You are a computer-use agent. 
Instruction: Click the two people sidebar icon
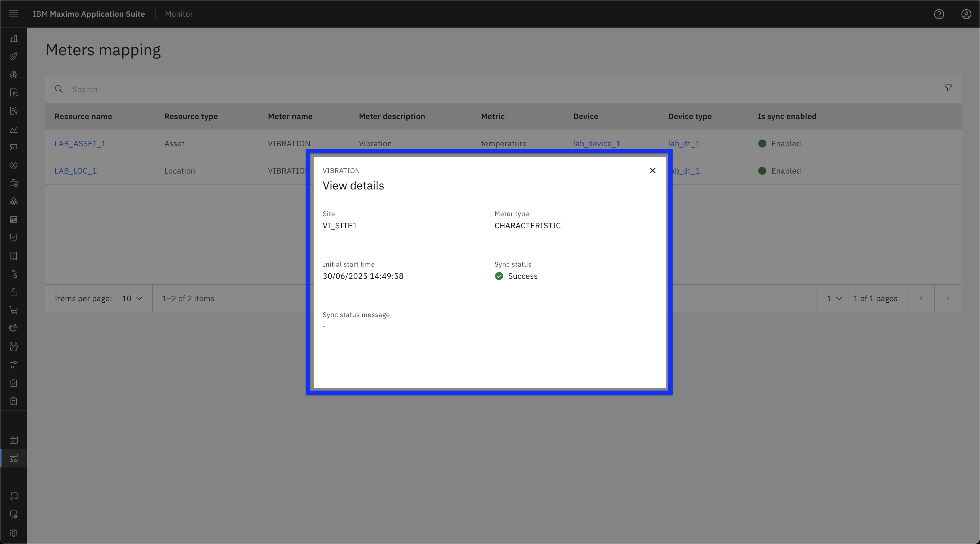click(x=14, y=347)
